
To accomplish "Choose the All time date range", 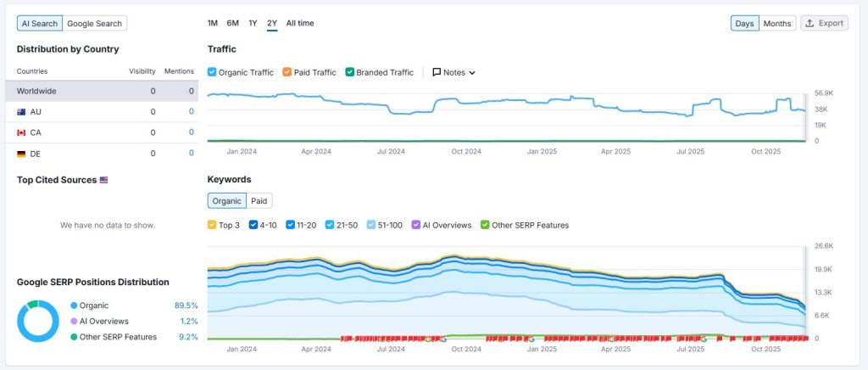I will tap(300, 23).
